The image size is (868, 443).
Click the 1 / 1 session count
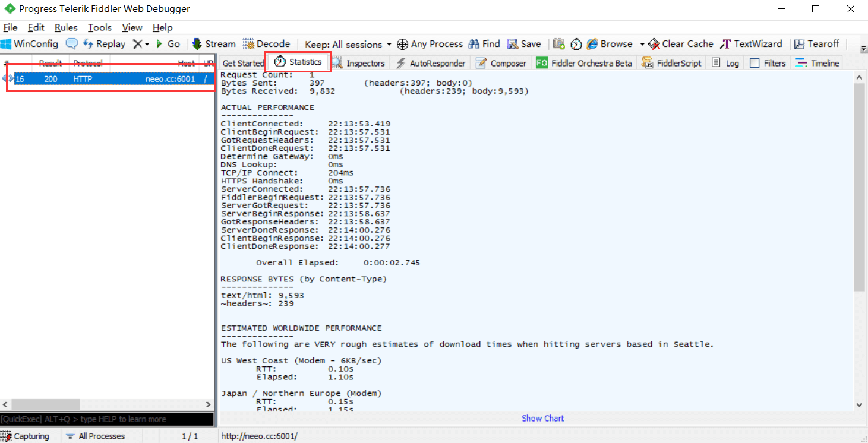coord(190,436)
